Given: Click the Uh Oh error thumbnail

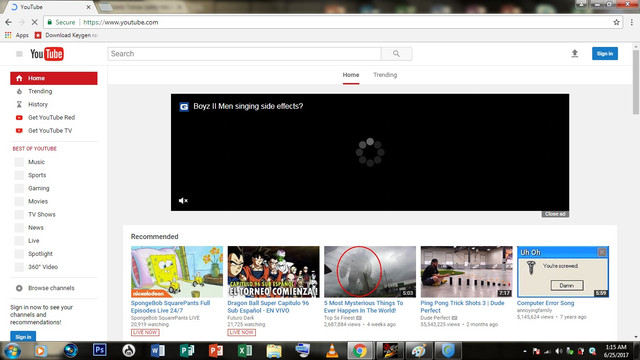Looking at the screenshot, I should (x=563, y=271).
